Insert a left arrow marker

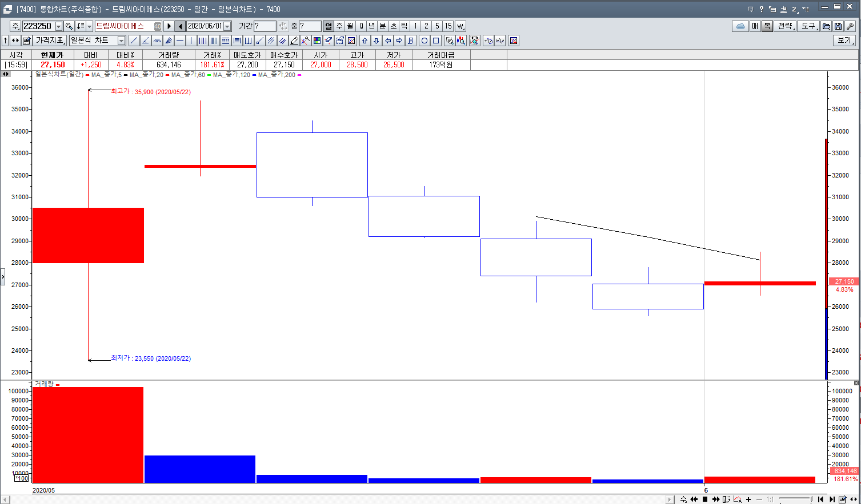point(387,41)
